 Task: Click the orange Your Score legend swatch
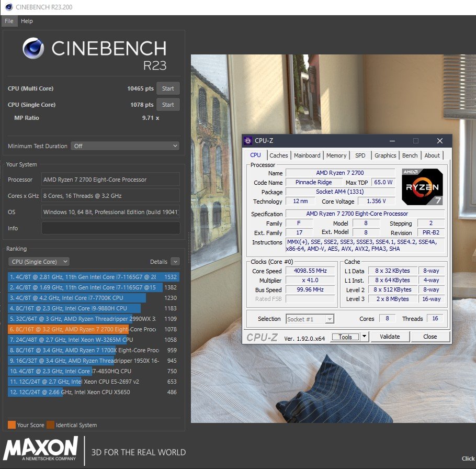coord(12,425)
